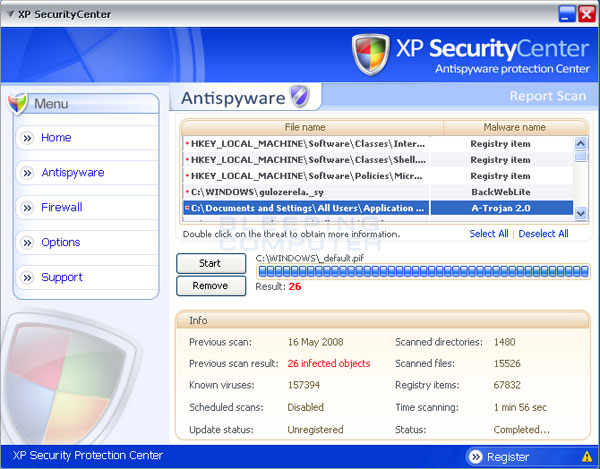
Task: Click the scroll up arrow of threat list
Action: pyautogui.click(x=580, y=144)
